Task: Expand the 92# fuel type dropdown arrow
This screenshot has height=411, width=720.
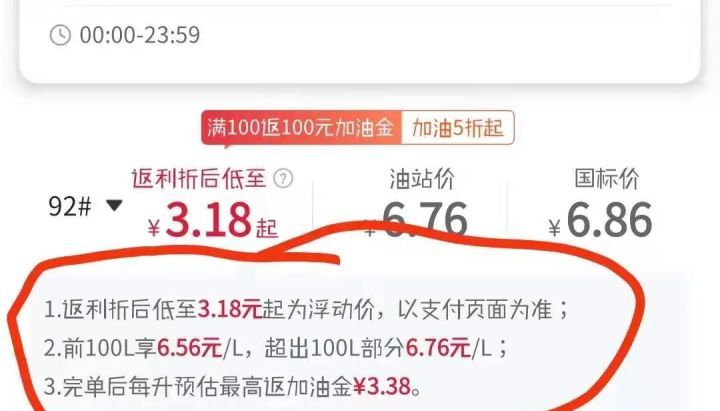Action: [x=114, y=205]
